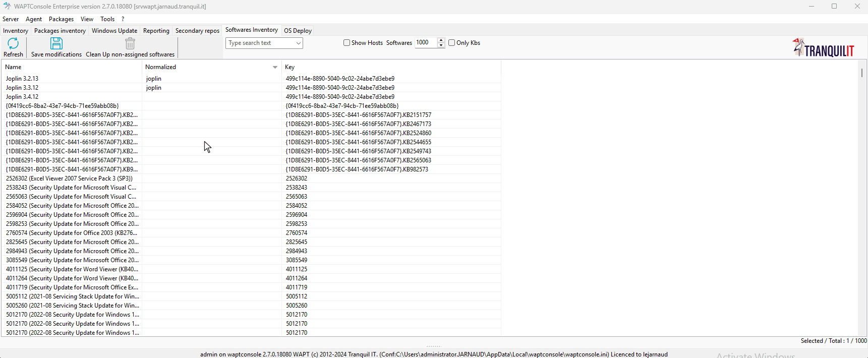
Task: Switch to the Packages inventory tab
Action: click(x=60, y=31)
